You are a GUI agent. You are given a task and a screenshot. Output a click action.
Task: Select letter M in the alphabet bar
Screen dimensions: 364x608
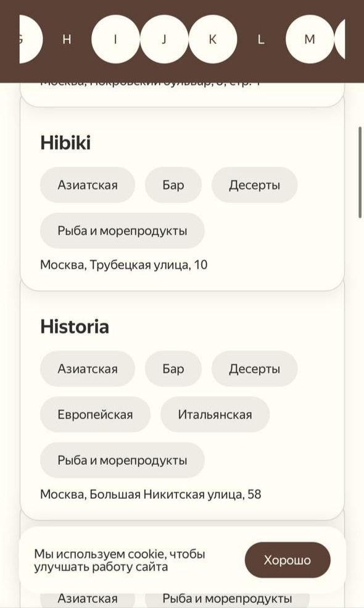(310, 39)
